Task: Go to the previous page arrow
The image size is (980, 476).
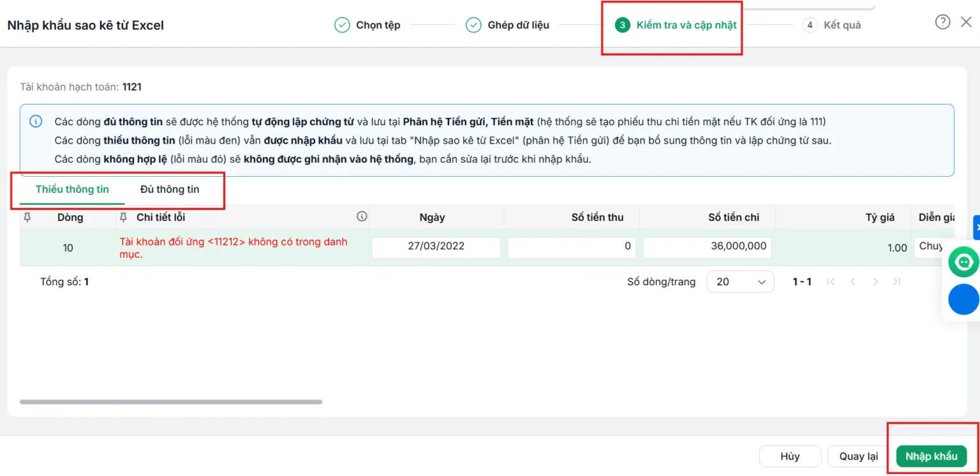Action: coord(853,281)
